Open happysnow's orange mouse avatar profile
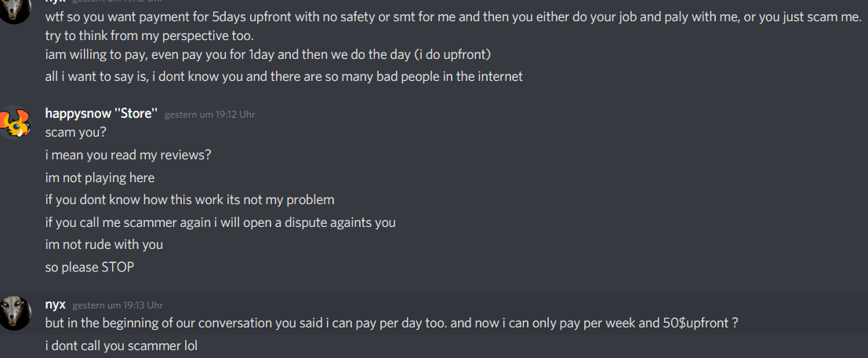The image size is (868, 358). [15, 122]
